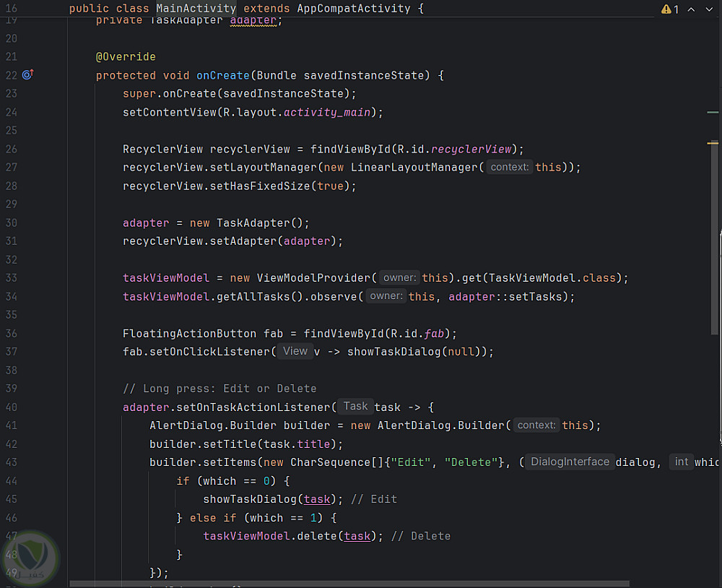Viewport: 722px width, 588px height.
Task: Click the green stripe mark on scrollbar
Action: (x=713, y=112)
